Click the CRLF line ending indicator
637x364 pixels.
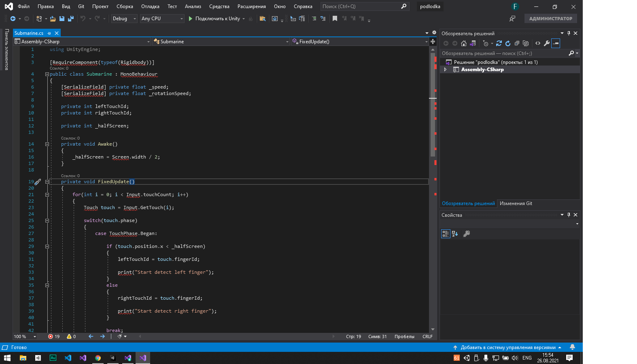pos(427,336)
